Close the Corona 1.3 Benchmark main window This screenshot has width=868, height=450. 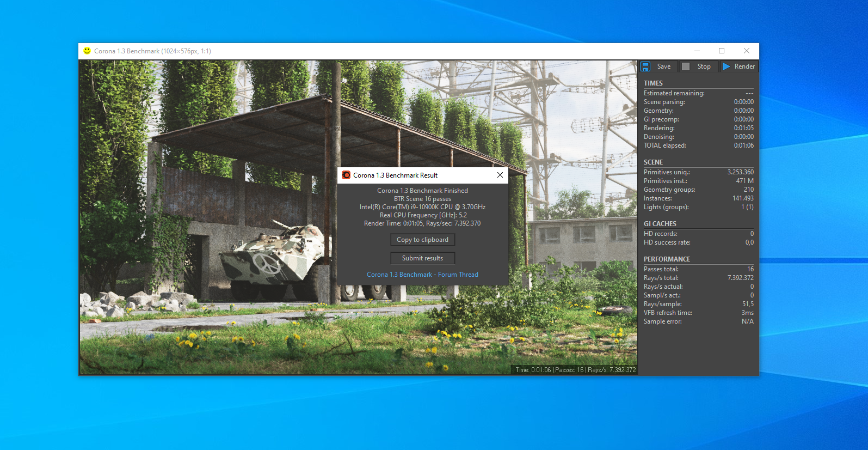click(747, 51)
